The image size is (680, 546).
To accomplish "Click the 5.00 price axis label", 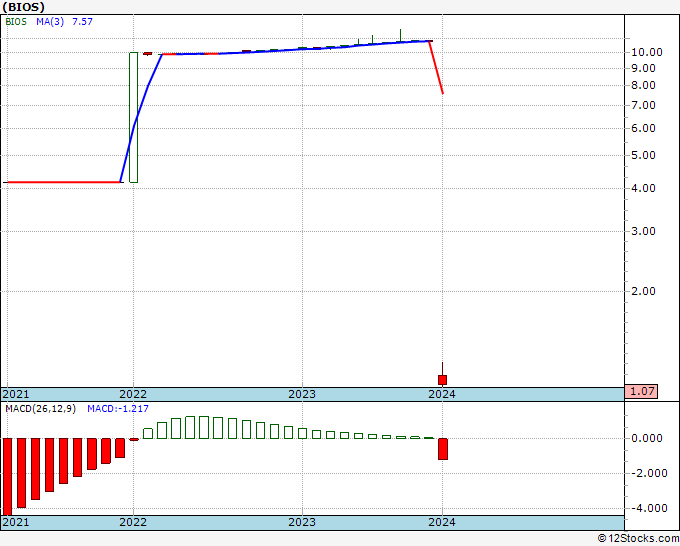I will click(643, 155).
